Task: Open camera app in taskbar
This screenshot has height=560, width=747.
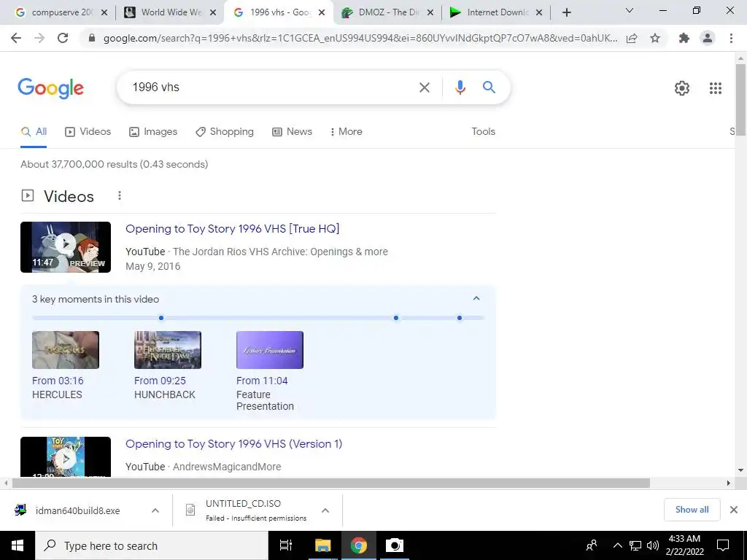Action: point(395,545)
